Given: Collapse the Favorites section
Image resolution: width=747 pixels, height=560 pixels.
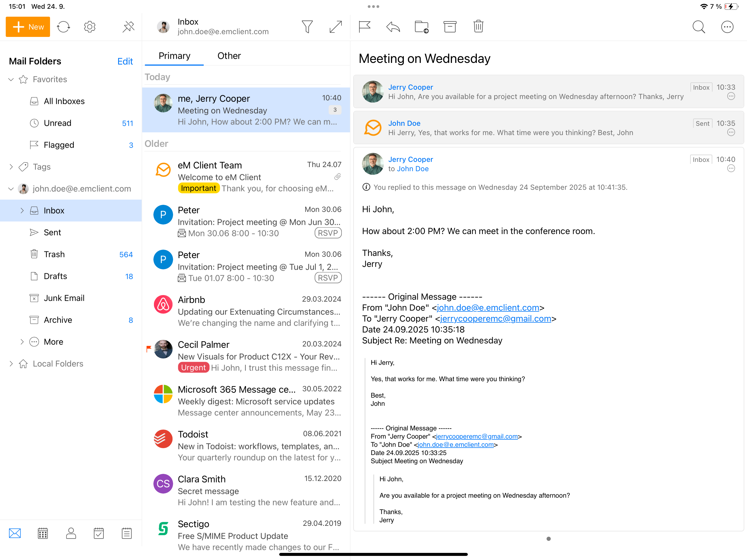Looking at the screenshot, I should (11, 79).
